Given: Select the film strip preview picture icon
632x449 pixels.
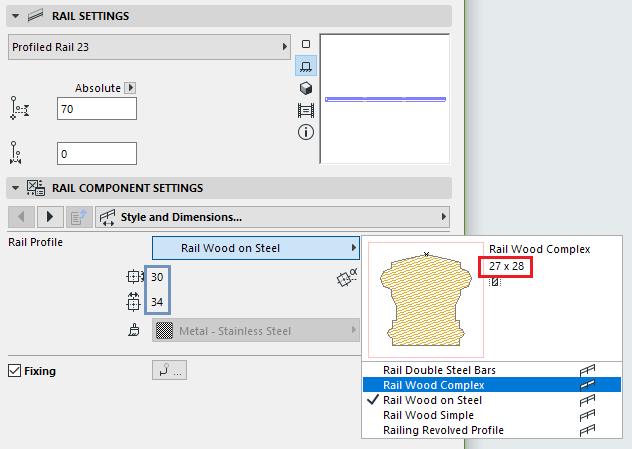Looking at the screenshot, I should (x=306, y=110).
